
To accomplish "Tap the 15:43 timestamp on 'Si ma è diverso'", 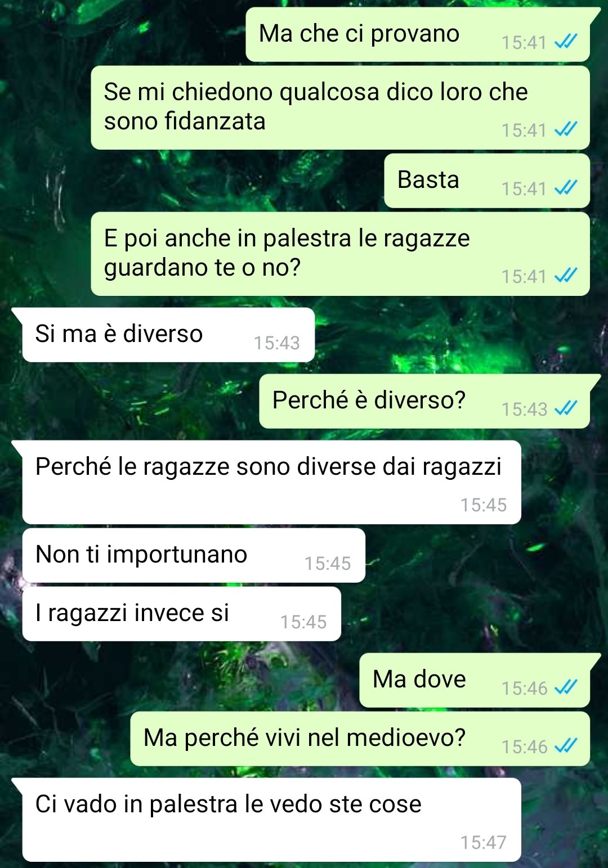I will pos(276,343).
